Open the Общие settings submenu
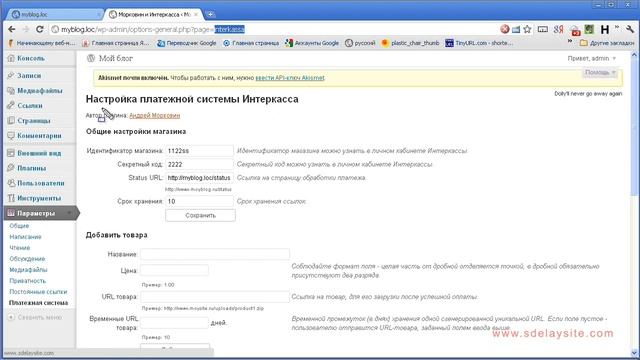The width and height of the screenshot is (640, 360). click(19, 226)
